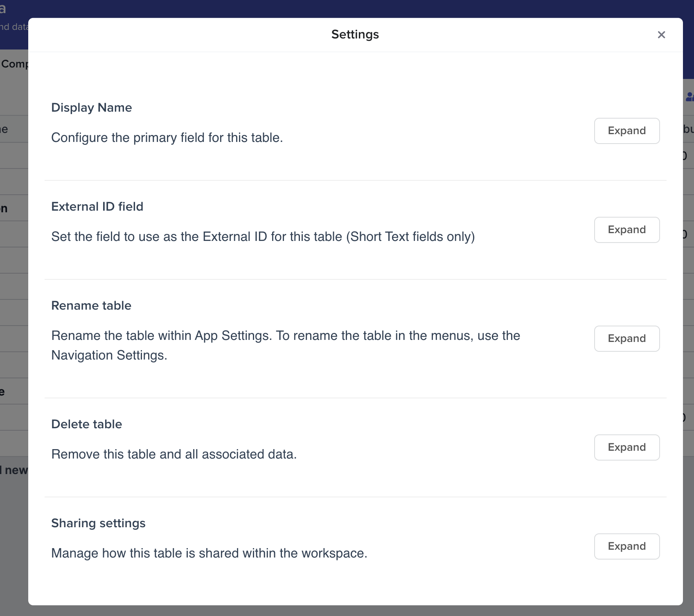Click the "External ID field" heading

click(x=97, y=207)
